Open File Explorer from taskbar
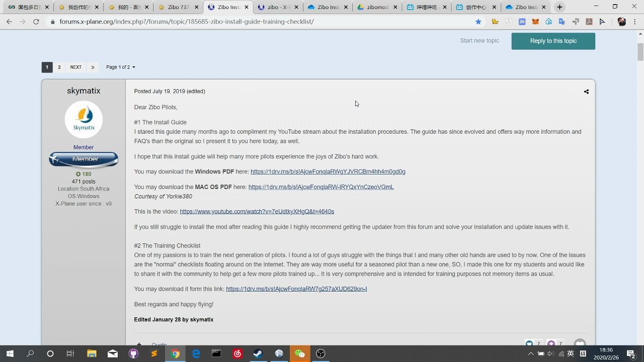Image resolution: width=644 pixels, height=362 pixels. click(x=92, y=353)
